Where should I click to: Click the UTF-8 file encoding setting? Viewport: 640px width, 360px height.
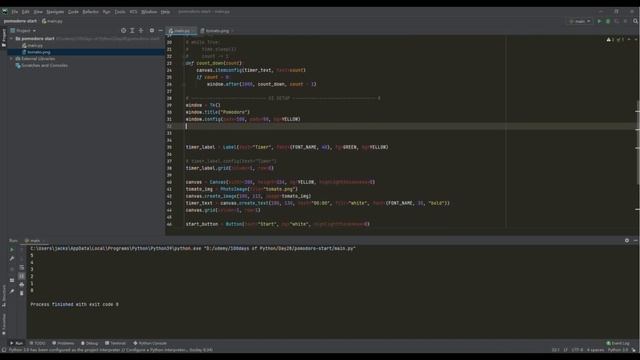[x=577, y=350]
